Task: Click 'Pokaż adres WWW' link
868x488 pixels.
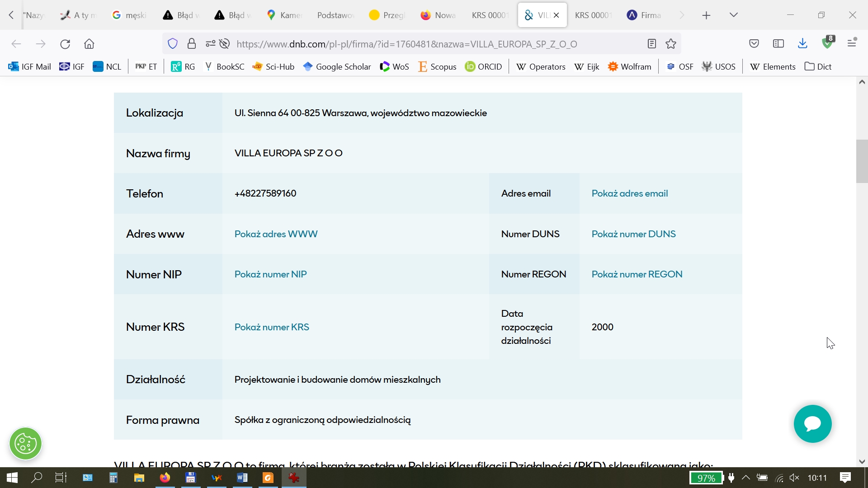Action: 276,234
